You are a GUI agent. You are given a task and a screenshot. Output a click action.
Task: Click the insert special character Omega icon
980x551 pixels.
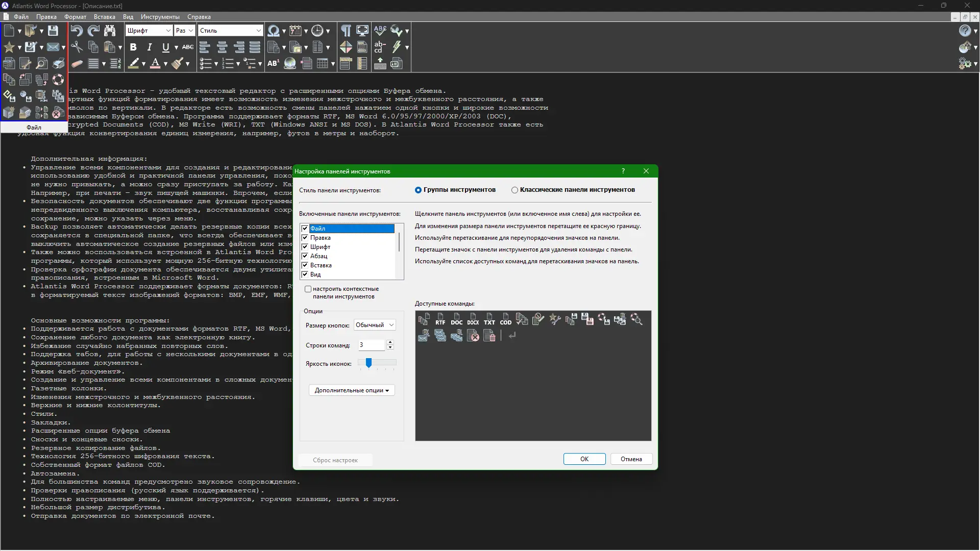(x=274, y=31)
